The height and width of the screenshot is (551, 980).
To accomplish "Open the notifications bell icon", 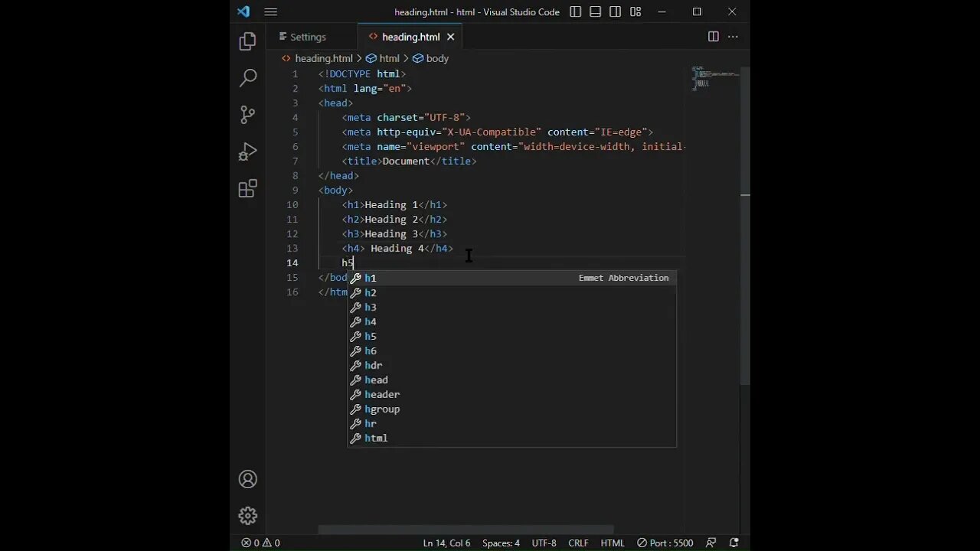I will [x=734, y=543].
